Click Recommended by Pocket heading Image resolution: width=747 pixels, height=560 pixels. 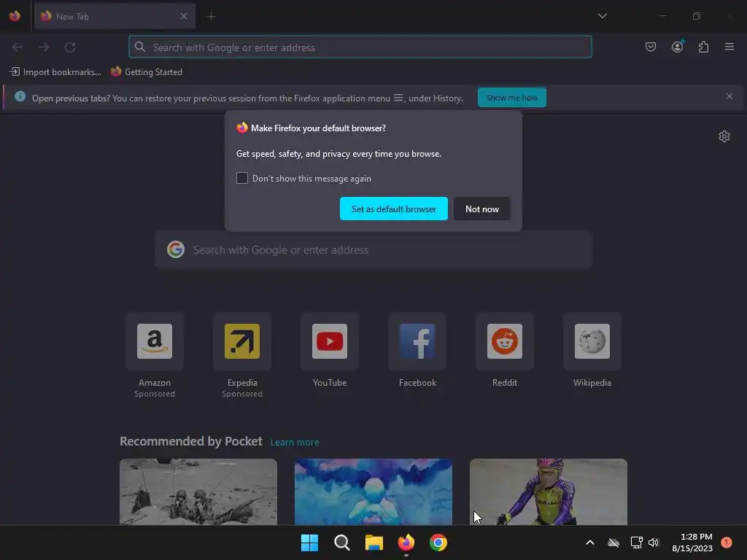coord(190,441)
